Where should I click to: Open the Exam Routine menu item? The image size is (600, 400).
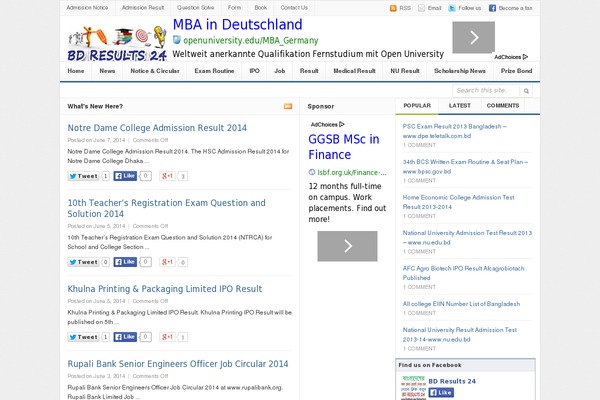click(214, 72)
